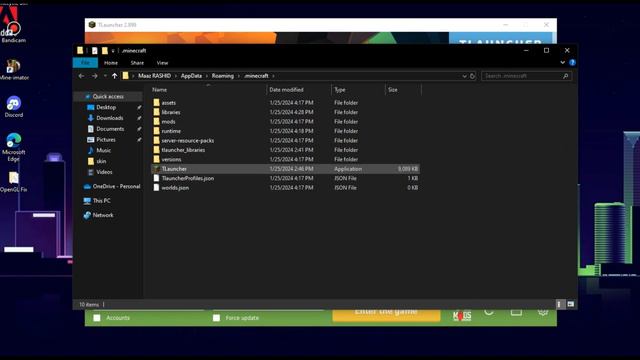Select the versions folder row
Image resolution: width=640 pixels, height=360 pixels.
click(285, 159)
